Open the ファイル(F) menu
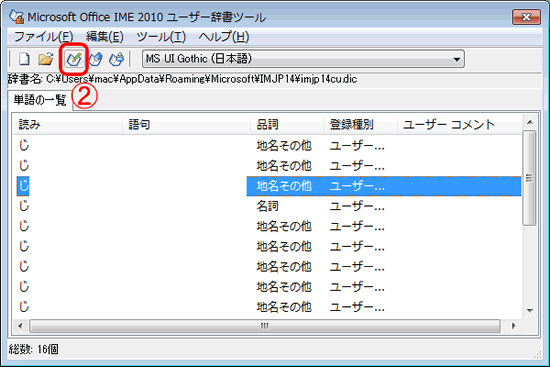Screen dimensions: 550x367 click(x=43, y=36)
